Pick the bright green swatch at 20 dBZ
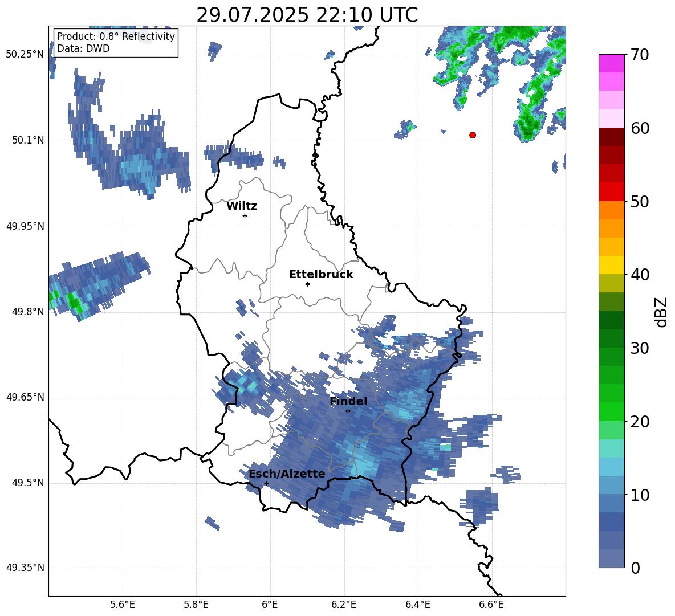Viewport: 675px width, 616px height. pos(611,412)
